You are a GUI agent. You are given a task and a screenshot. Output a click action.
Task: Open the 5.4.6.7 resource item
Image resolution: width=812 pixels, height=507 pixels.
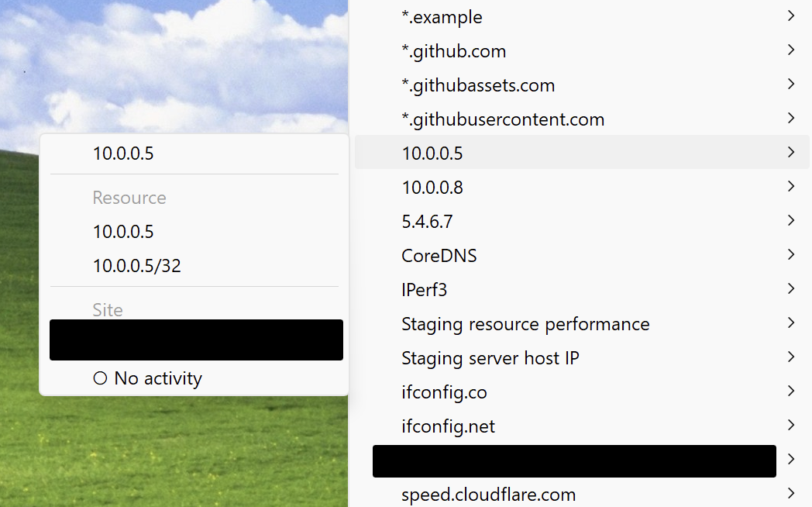coord(427,222)
